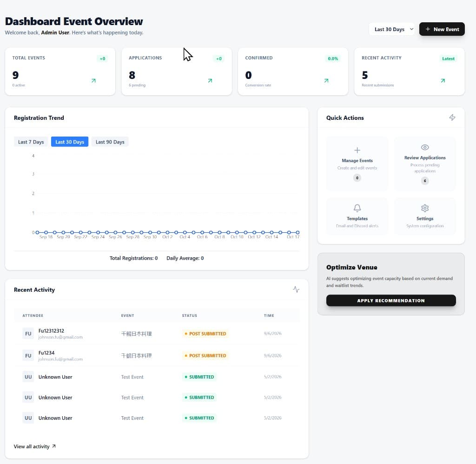Click the Daily Average: 0 text
Viewport: 476px width, 464px height.
click(185, 258)
